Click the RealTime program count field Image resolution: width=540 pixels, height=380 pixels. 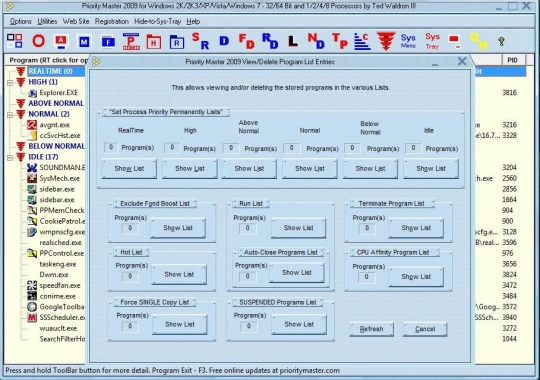tap(111, 148)
